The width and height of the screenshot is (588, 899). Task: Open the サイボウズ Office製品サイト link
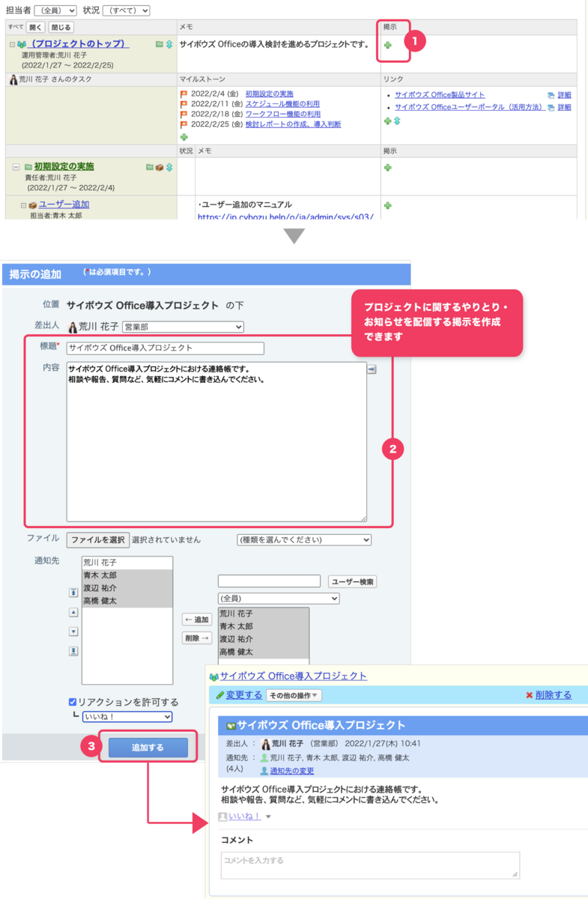440,95
